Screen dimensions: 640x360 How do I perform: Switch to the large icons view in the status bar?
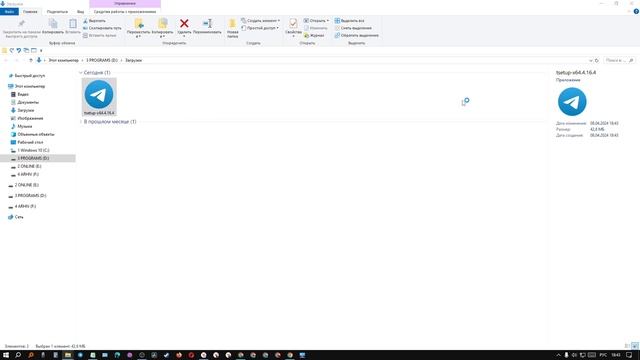click(635, 346)
